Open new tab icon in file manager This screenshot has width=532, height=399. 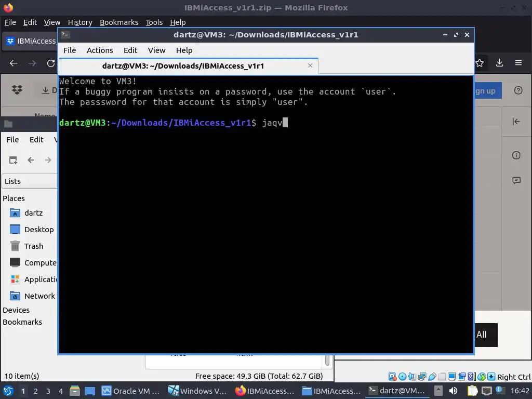tap(13, 160)
